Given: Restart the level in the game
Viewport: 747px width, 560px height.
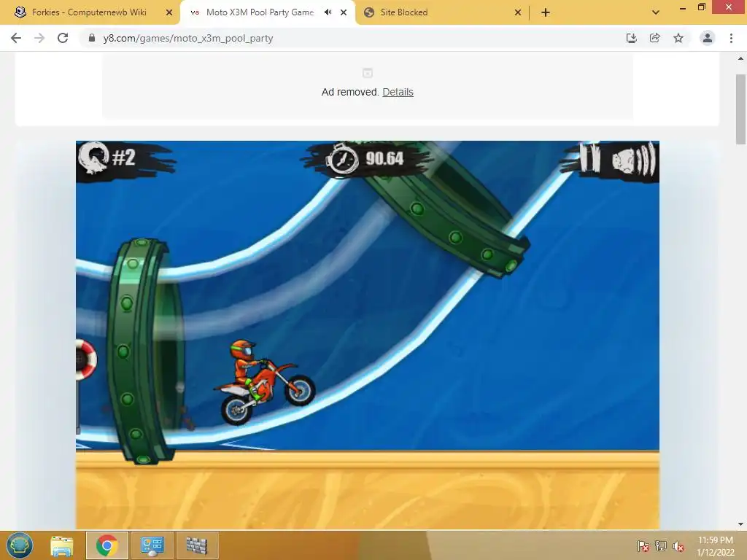Looking at the screenshot, I should (93, 157).
